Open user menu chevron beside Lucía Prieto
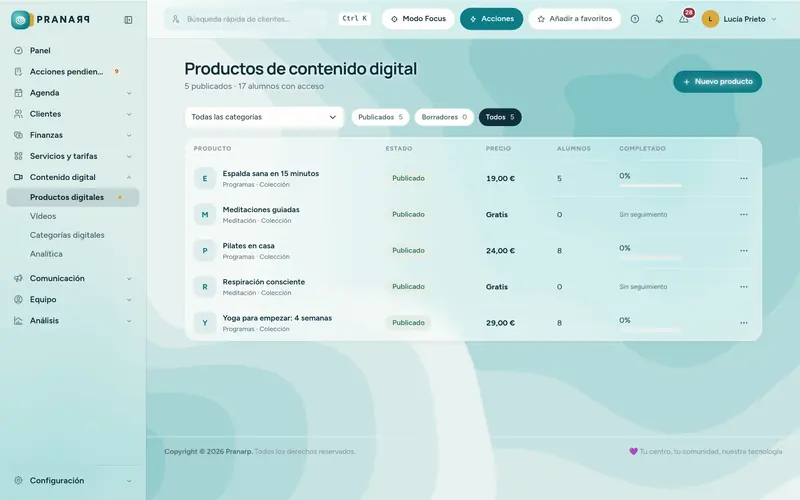The image size is (800, 500). click(774, 19)
